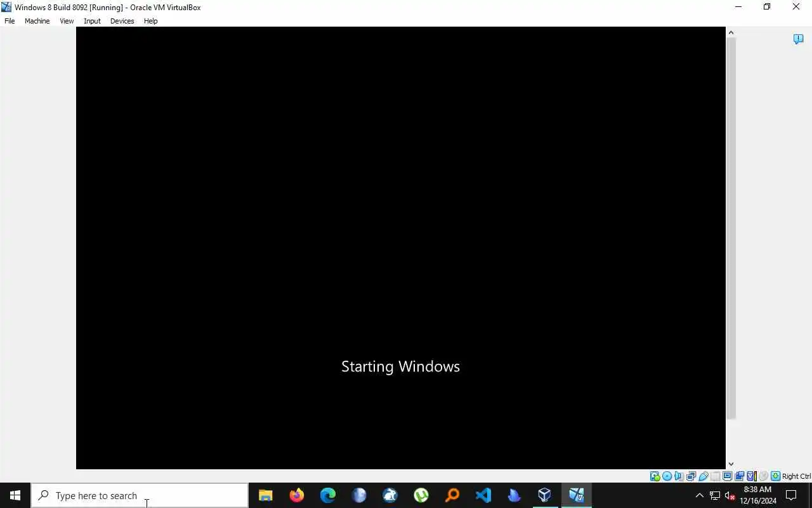Open the View menu
812x508 pixels.
pos(67,21)
